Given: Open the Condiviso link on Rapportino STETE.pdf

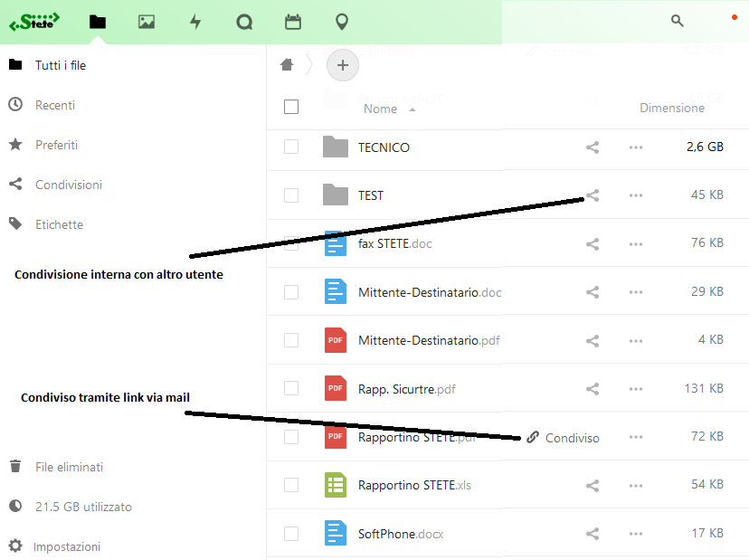Looking at the screenshot, I should click(x=564, y=437).
